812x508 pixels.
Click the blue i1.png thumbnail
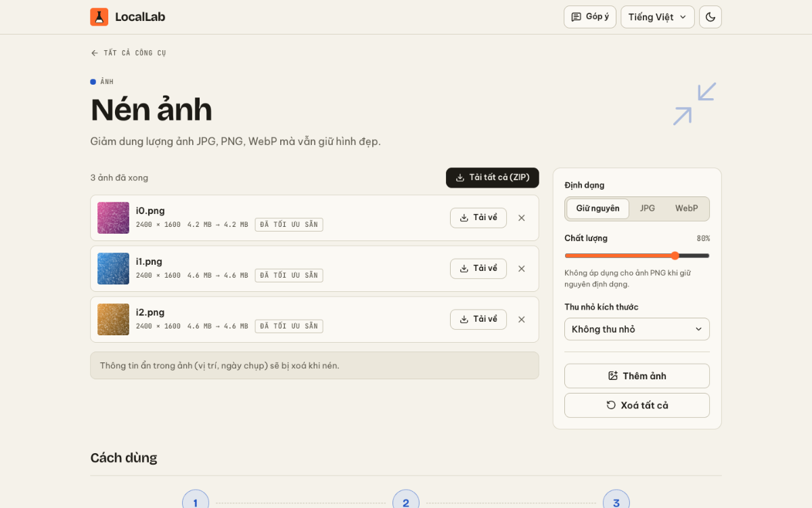click(113, 269)
